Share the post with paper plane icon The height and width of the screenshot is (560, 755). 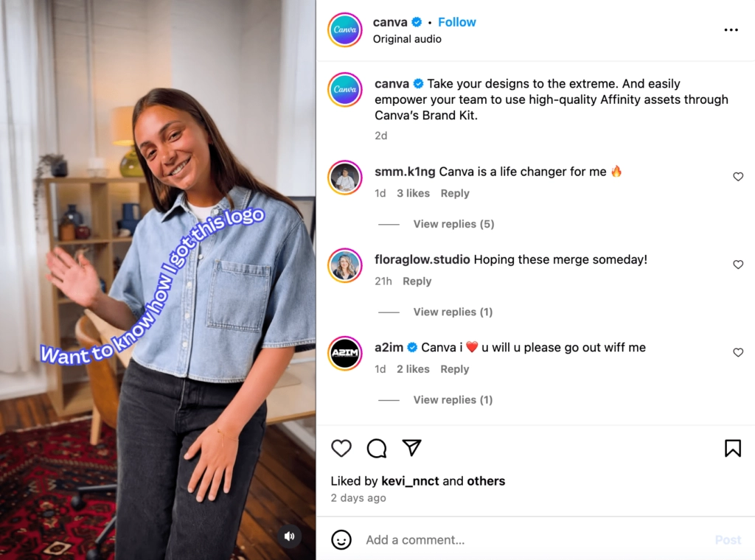pyautogui.click(x=411, y=448)
